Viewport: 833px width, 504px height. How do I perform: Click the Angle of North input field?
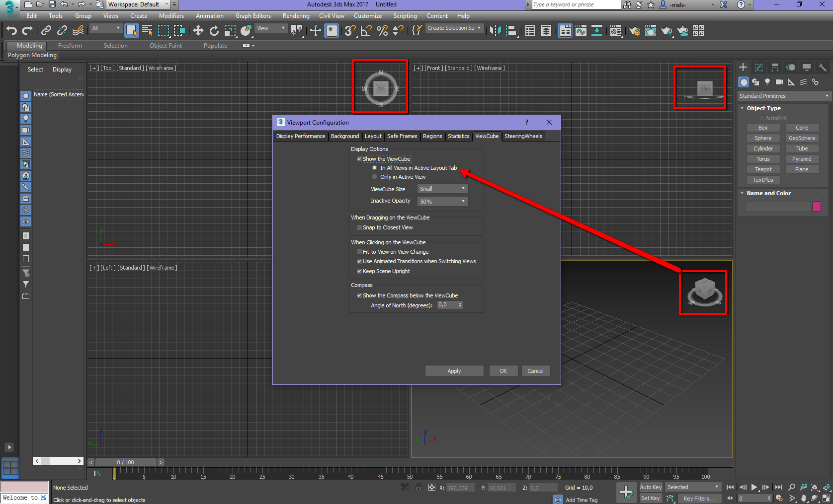pyautogui.click(x=446, y=305)
